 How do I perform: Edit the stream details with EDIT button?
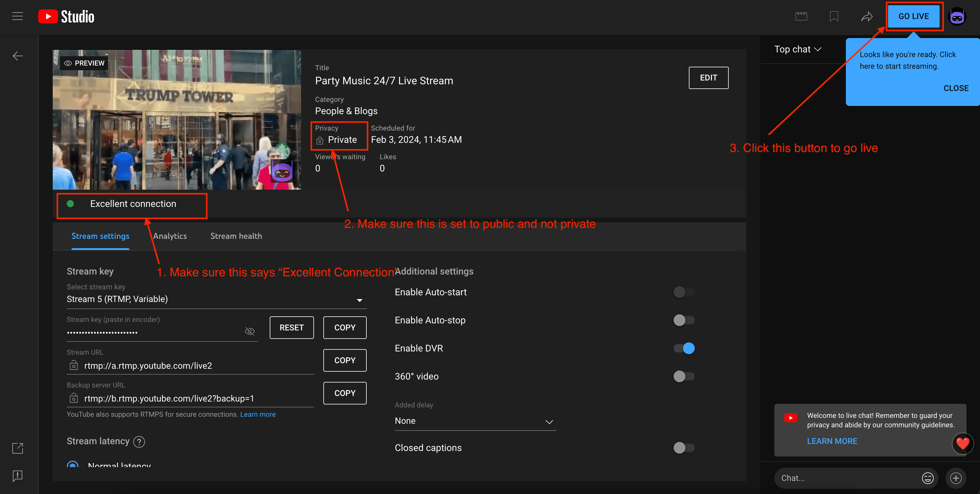(708, 78)
